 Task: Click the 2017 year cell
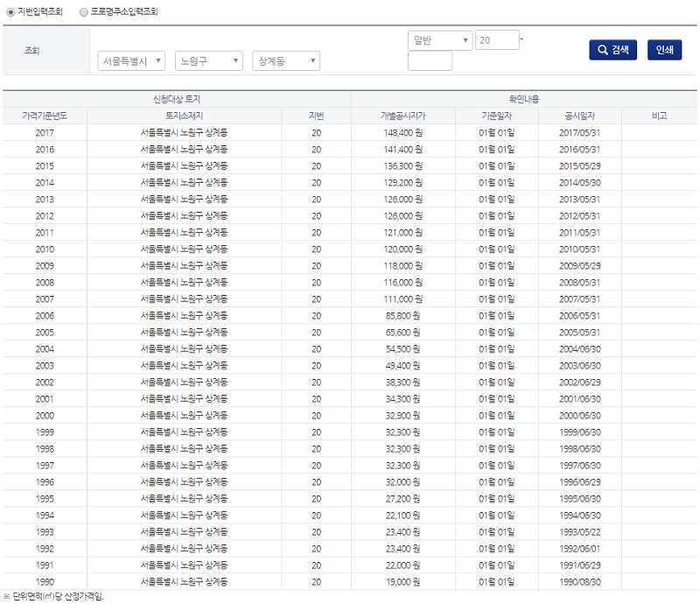click(x=45, y=133)
